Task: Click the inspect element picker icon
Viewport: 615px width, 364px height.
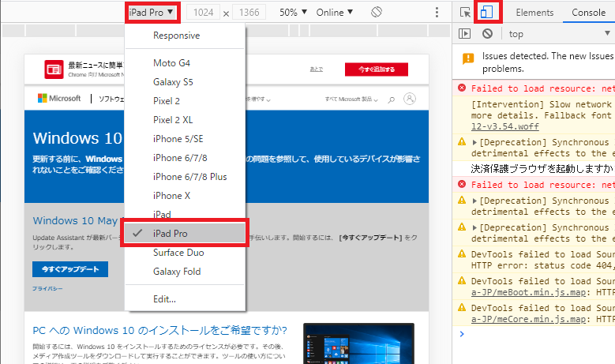Action: 465,12
